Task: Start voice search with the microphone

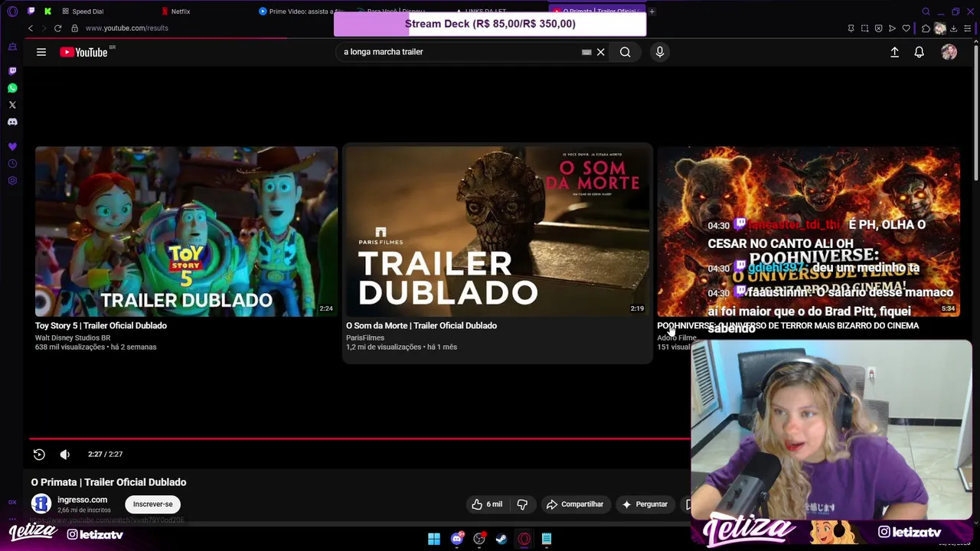Action: (x=660, y=52)
